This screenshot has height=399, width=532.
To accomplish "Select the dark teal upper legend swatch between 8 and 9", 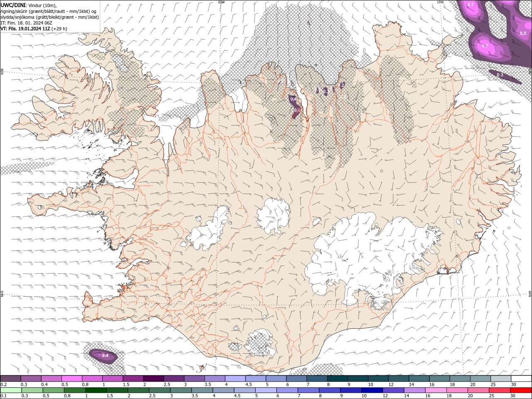I will pos(337,379).
